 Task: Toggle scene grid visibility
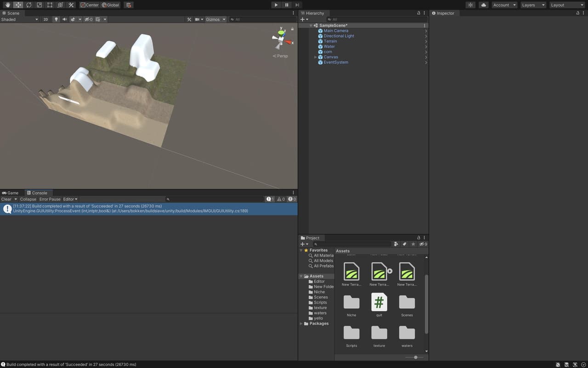tap(98, 19)
